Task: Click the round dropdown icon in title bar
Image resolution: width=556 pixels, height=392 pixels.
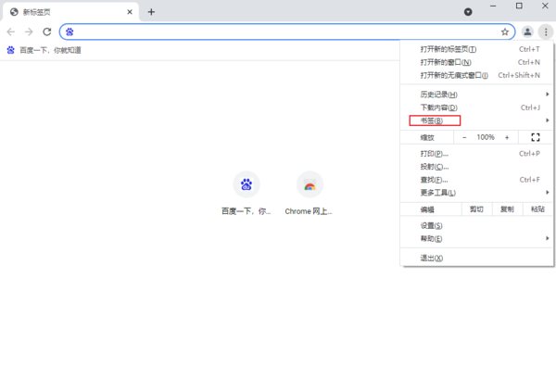Action: [468, 12]
